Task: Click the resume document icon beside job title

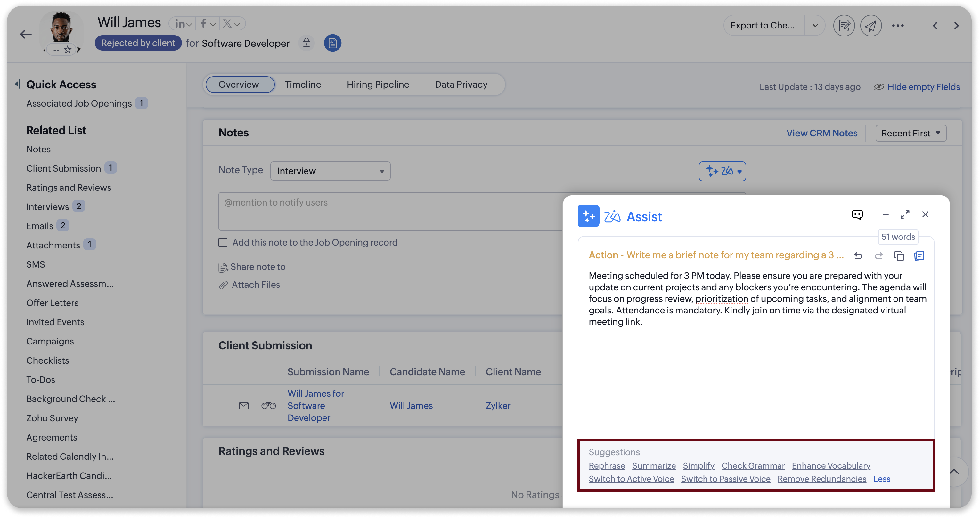Action: 332,43
